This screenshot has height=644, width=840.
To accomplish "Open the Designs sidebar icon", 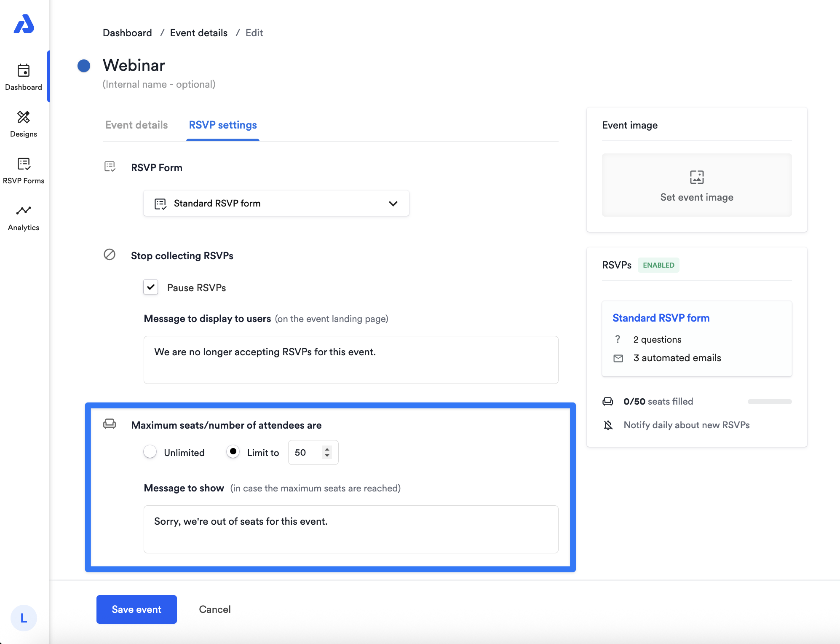I will [x=24, y=117].
